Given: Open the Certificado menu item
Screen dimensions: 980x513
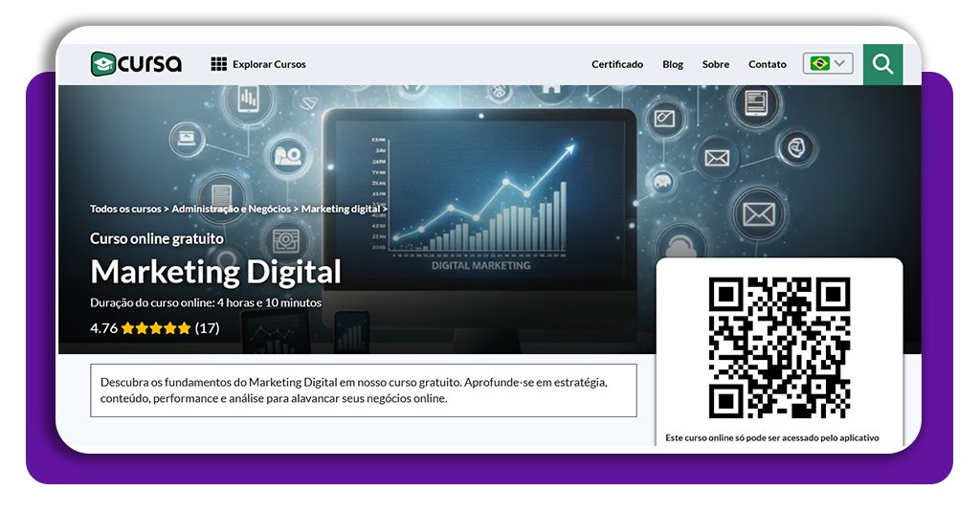Looking at the screenshot, I should (x=617, y=64).
